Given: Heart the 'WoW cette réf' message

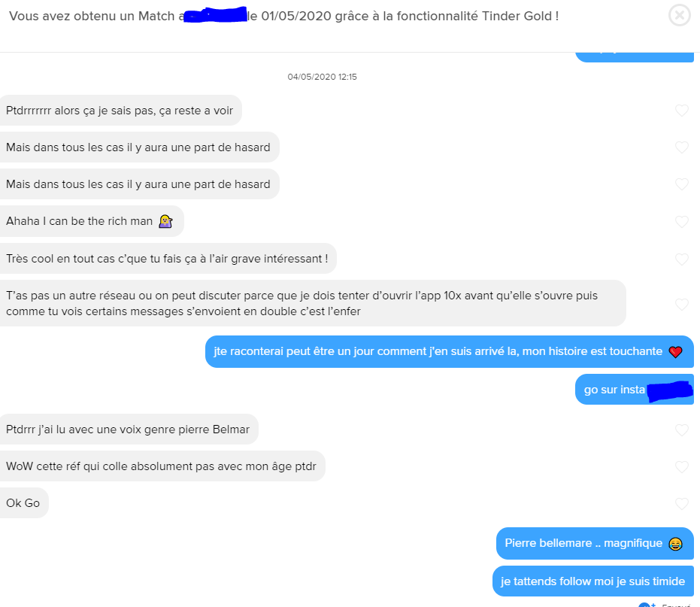Looking at the screenshot, I should coord(682,467).
